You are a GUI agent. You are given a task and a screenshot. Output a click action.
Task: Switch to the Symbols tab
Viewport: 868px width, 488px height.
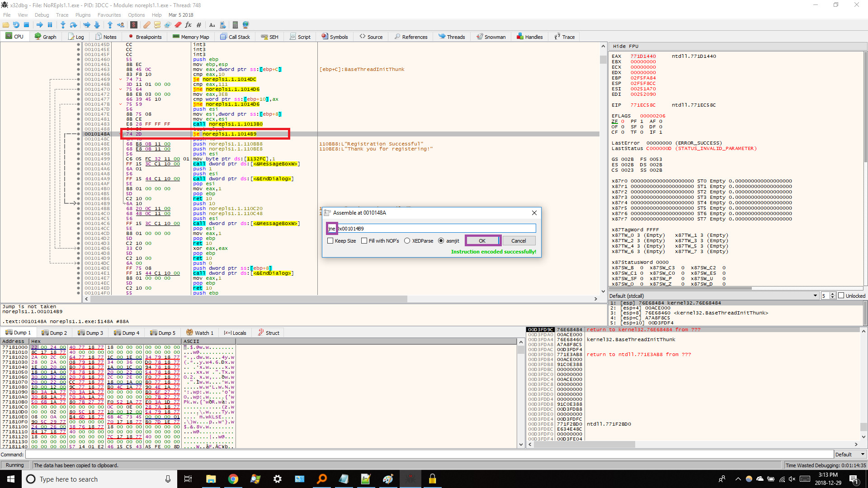tap(335, 37)
